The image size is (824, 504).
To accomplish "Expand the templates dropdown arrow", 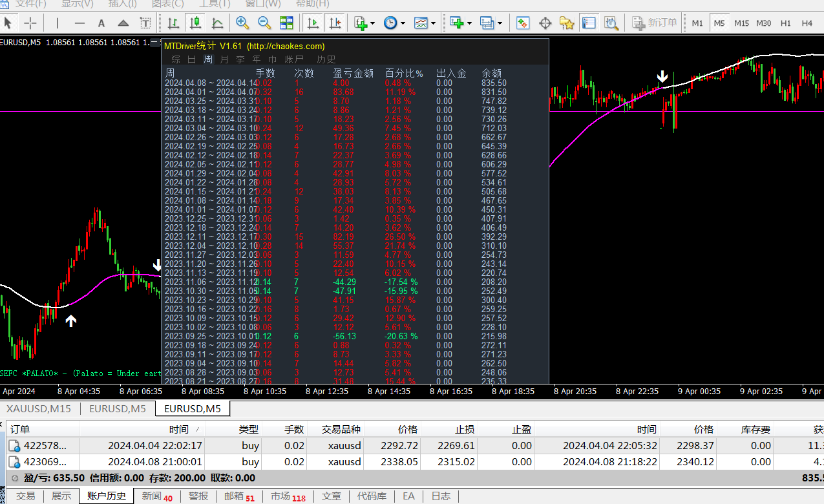I will [x=433, y=23].
